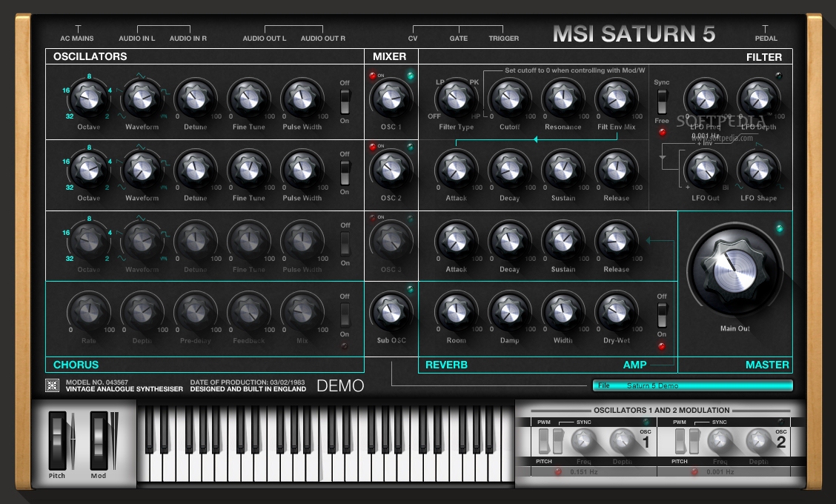Click the Resonance knob
The height and width of the screenshot is (504, 836).
(x=563, y=99)
